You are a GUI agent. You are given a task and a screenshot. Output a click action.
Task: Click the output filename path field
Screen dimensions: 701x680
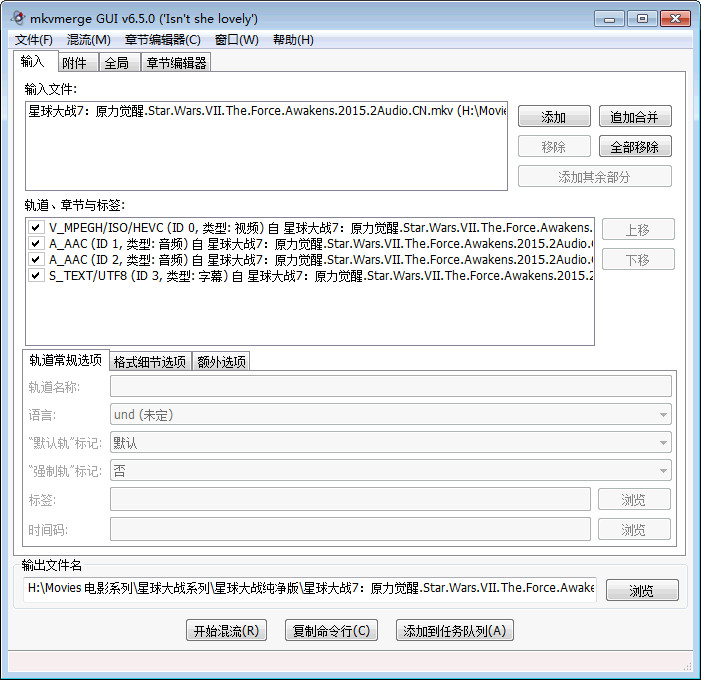310,589
